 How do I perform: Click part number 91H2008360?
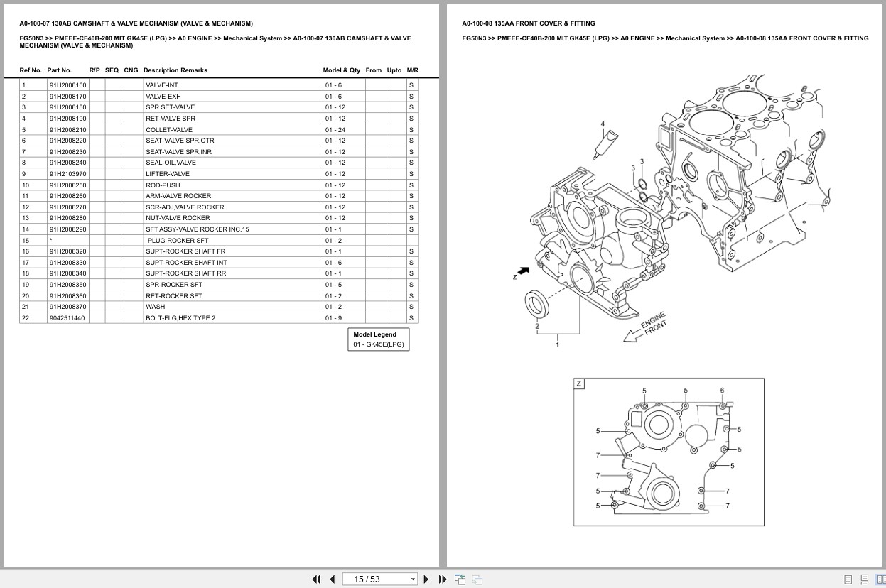67,296
